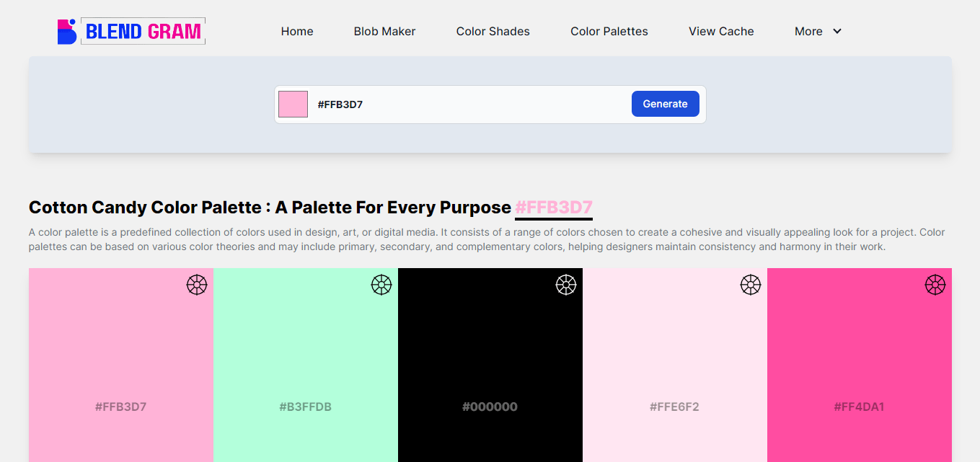Click the pink color preview swatch beside input

pos(293,104)
